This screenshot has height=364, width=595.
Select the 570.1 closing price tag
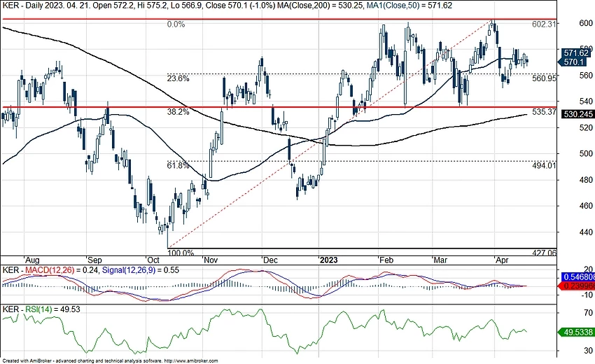574,62
